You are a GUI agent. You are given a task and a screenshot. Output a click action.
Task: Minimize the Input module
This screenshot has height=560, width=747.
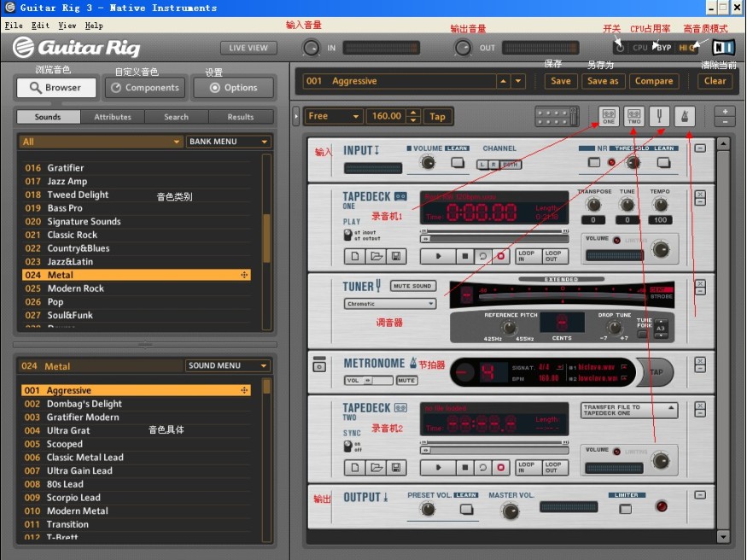pyautogui.click(x=700, y=149)
